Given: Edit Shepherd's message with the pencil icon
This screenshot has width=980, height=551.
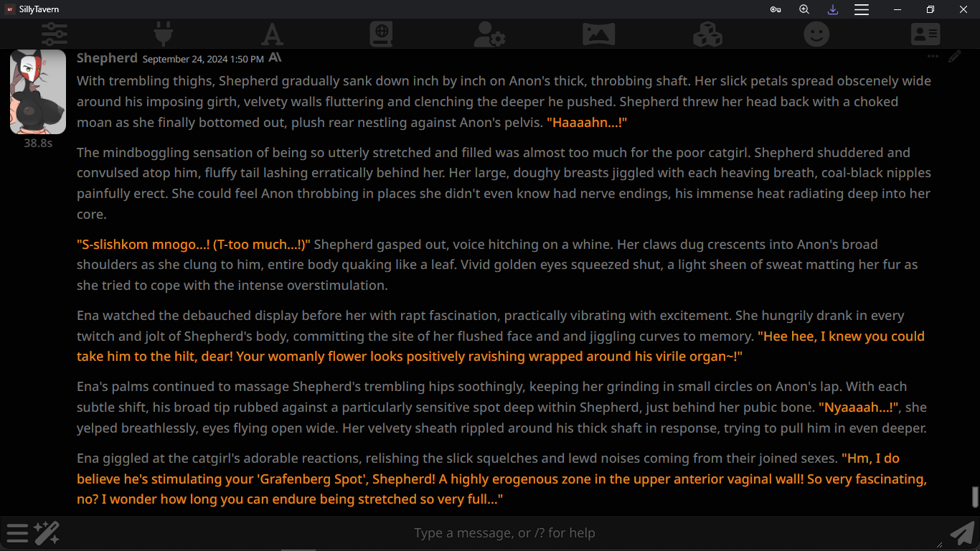Looking at the screenshot, I should (x=954, y=57).
